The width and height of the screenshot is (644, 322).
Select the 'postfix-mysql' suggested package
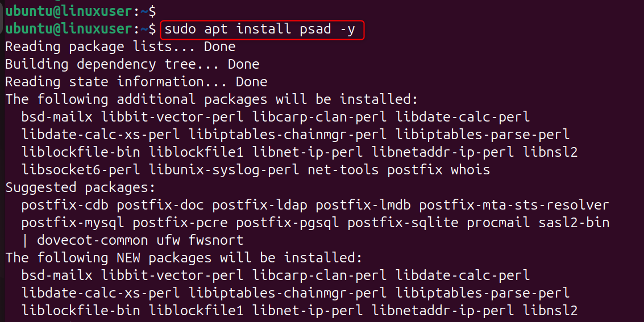73,223
